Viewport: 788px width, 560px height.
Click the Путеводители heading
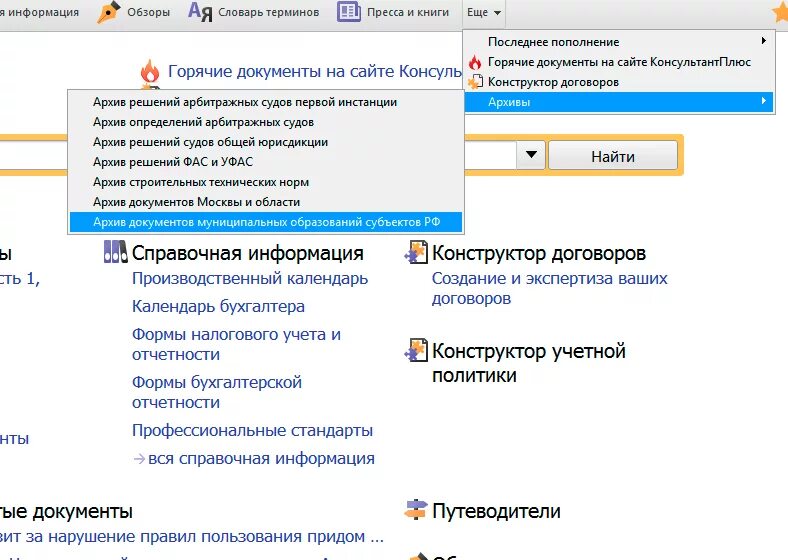(496, 511)
